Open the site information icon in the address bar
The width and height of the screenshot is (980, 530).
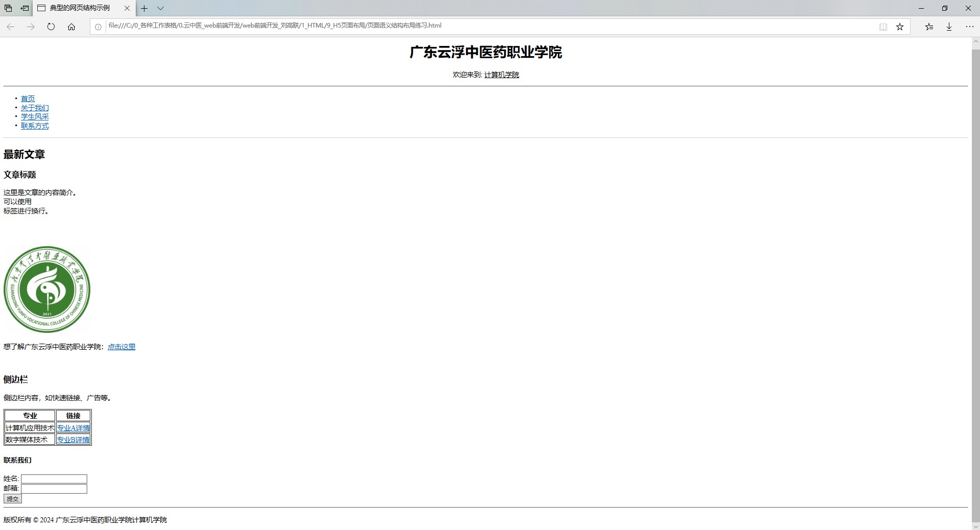(98, 27)
